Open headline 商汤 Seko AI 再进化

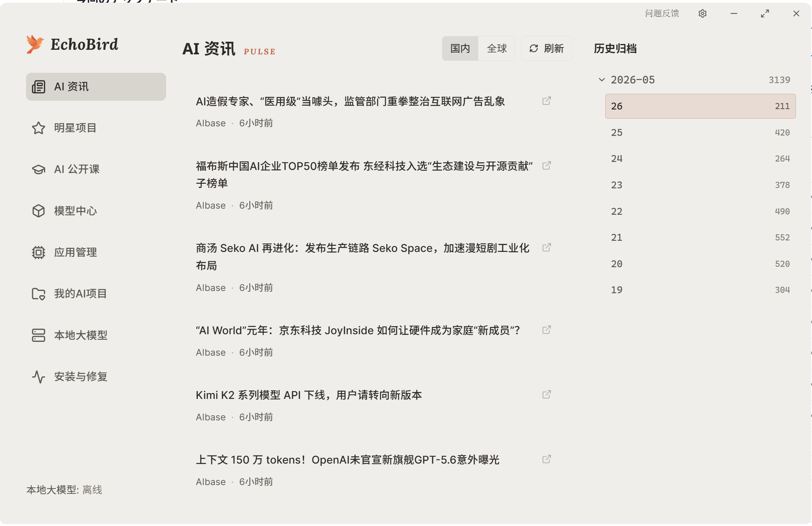363,257
